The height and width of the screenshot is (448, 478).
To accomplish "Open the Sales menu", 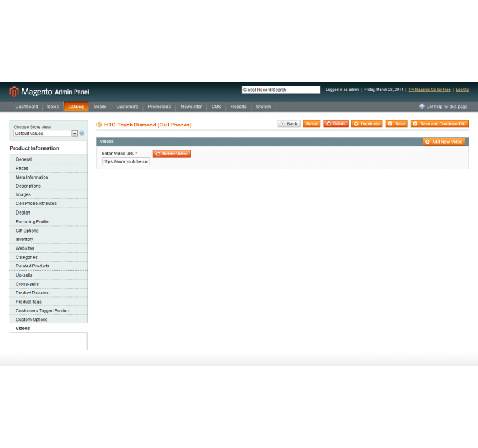I will tap(53, 107).
